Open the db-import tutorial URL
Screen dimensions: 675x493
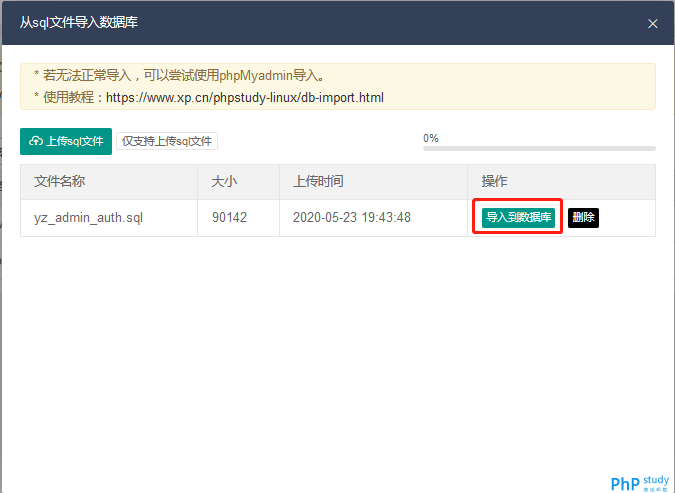[x=245, y=98]
